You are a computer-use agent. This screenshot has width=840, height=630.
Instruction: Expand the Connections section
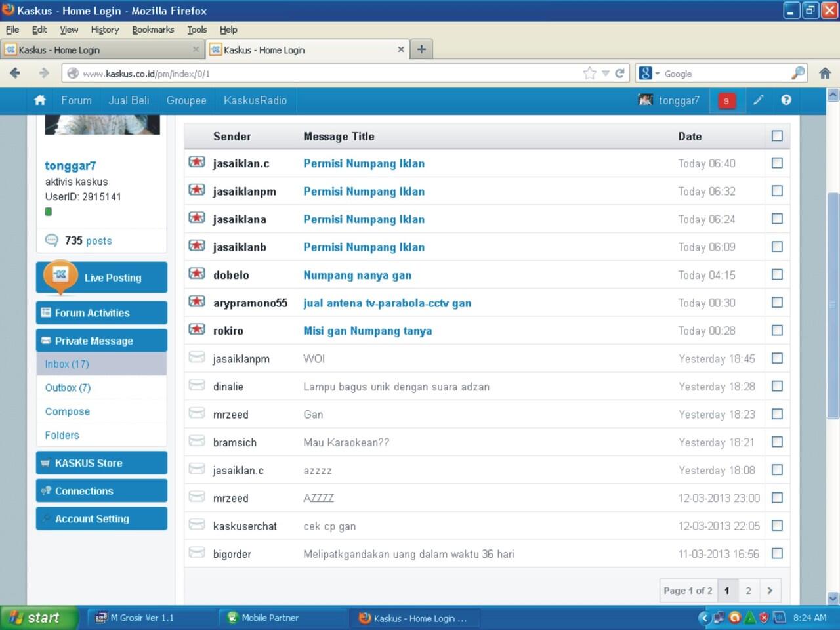tap(102, 491)
